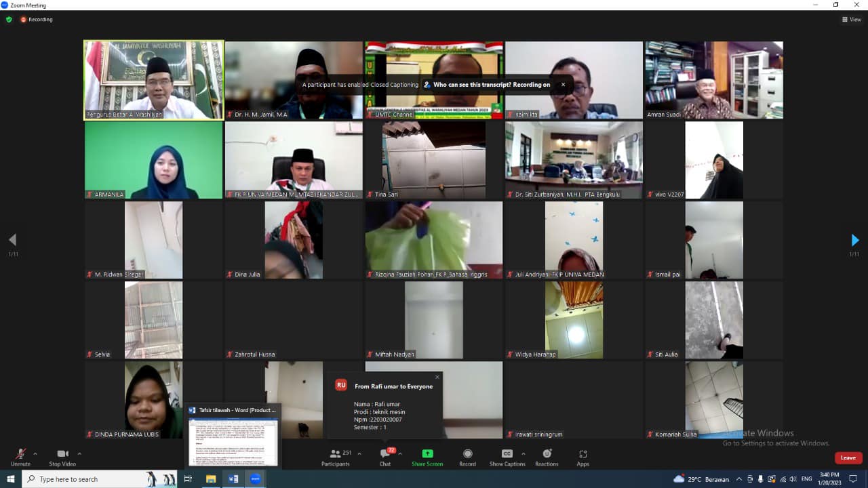Go to next page of video gallery
The image size is (868, 488).
854,240
